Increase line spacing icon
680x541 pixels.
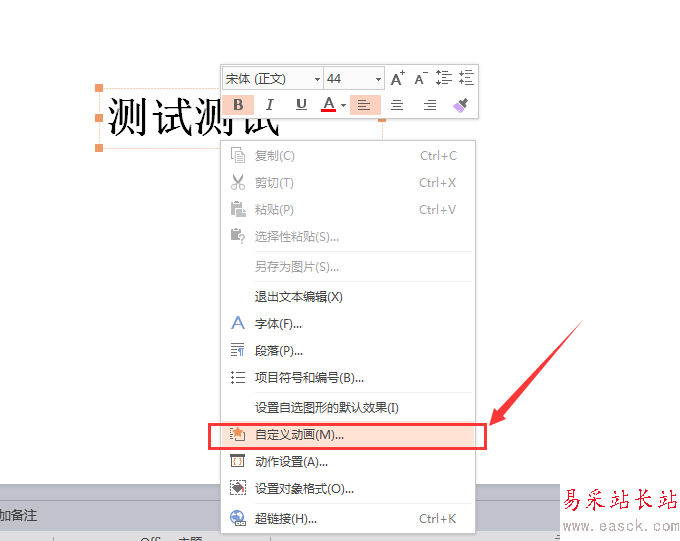pos(444,78)
